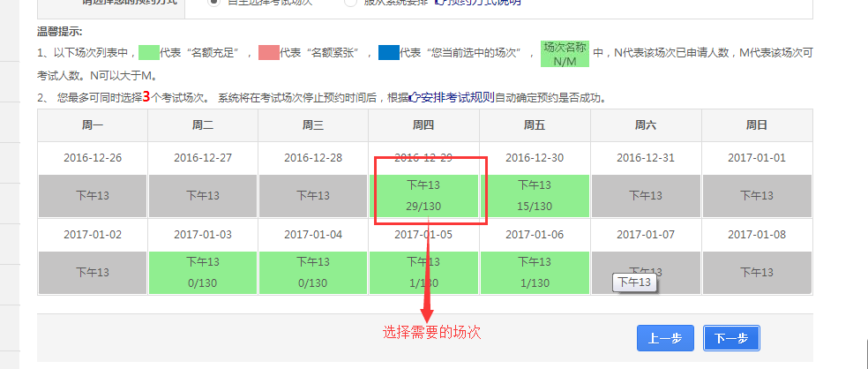Select the 自主选择考试场次 radio button

pos(213,3)
